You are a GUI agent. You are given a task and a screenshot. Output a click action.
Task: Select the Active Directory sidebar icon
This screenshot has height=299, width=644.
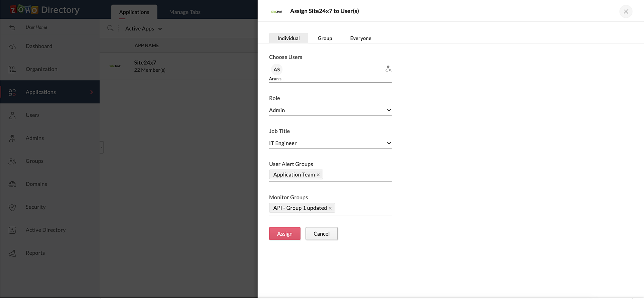pos(12,230)
